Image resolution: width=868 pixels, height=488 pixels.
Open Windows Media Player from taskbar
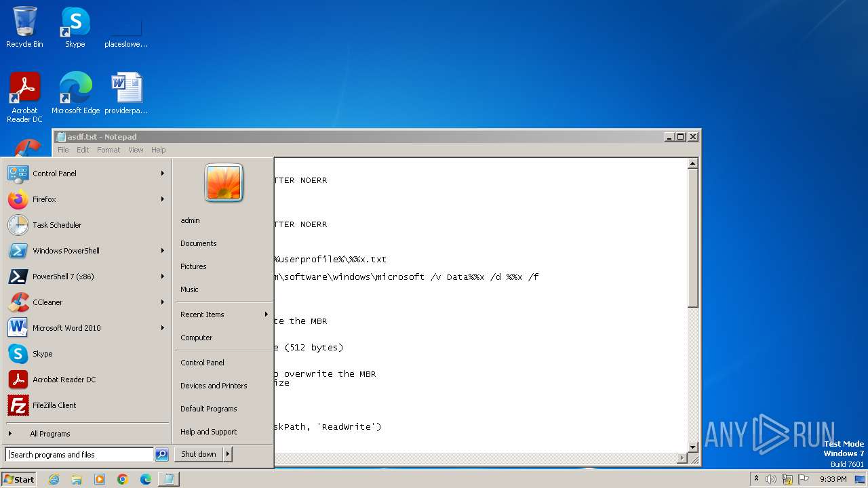click(x=100, y=479)
